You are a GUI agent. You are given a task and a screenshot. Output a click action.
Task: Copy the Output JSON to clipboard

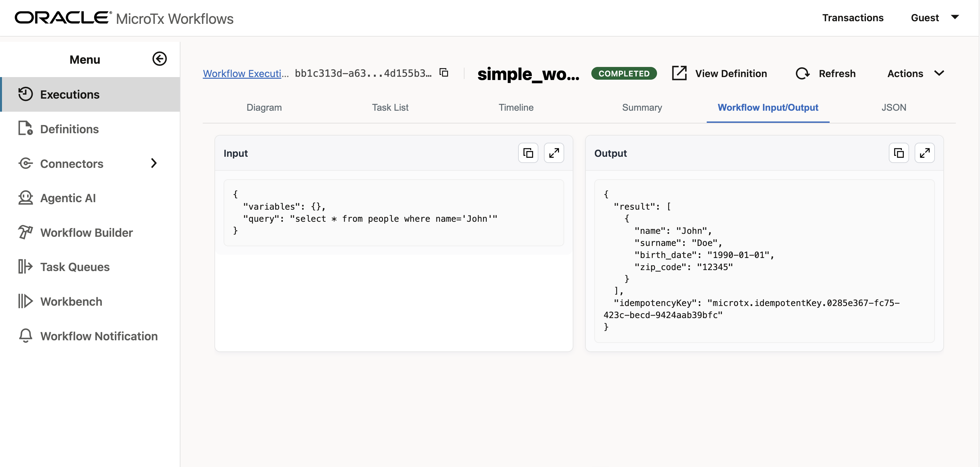899,153
